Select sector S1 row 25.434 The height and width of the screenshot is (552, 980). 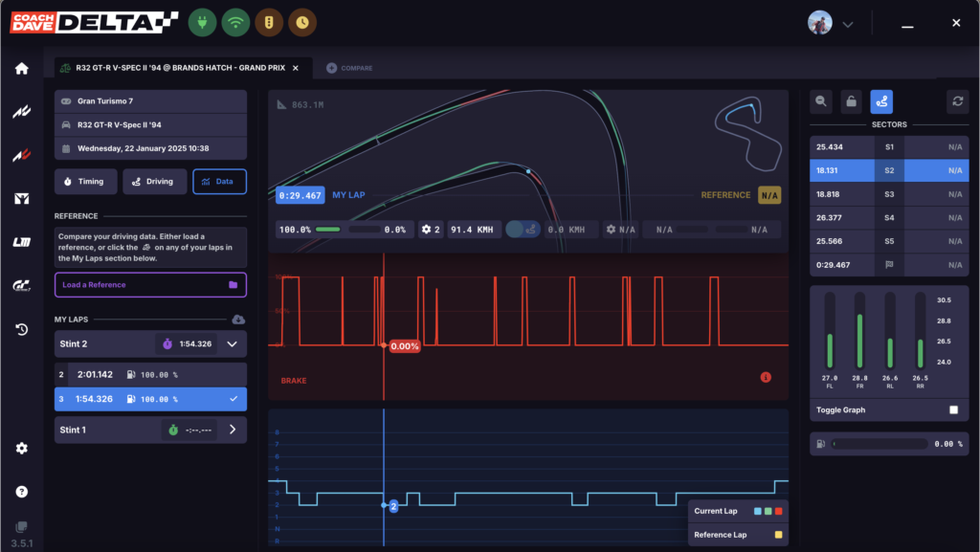coord(889,147)
